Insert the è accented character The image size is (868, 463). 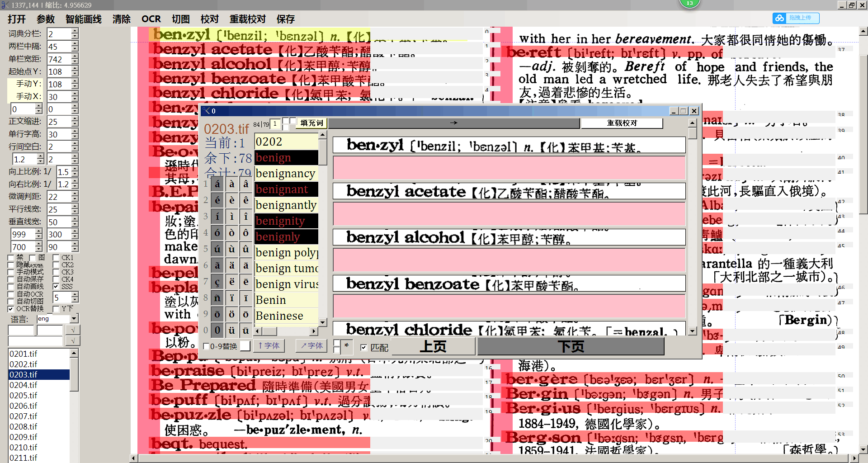click(x=232, y=200)
